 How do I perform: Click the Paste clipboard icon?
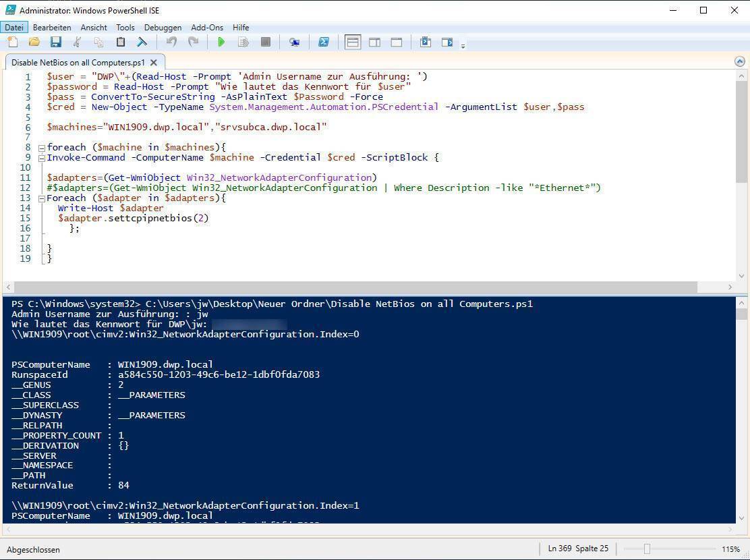(120, 43)
